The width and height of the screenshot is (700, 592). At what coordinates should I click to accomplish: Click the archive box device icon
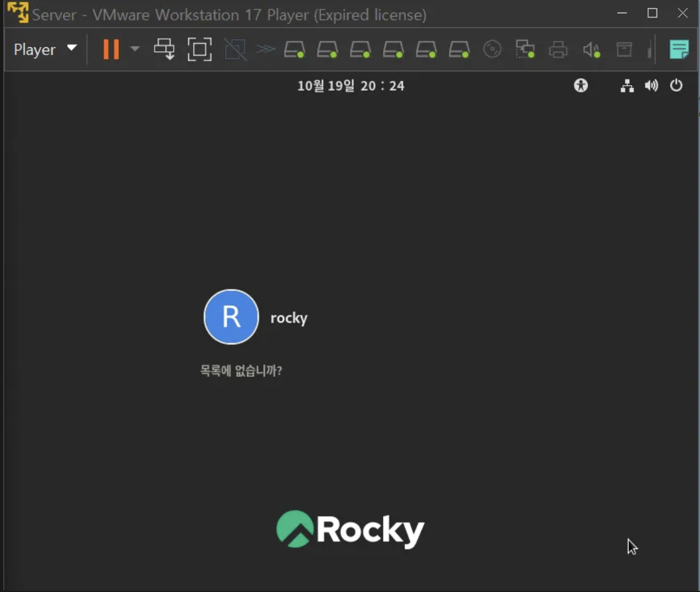(x=624, y=49)
